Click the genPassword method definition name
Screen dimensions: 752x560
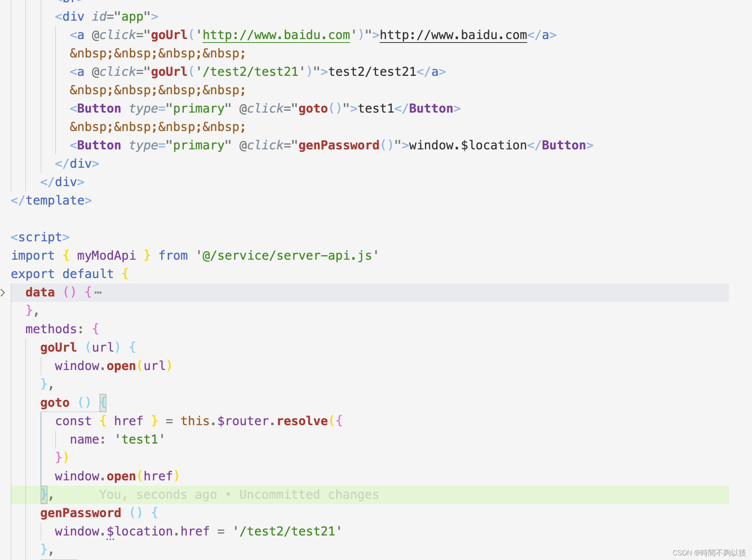coord(81,513)
